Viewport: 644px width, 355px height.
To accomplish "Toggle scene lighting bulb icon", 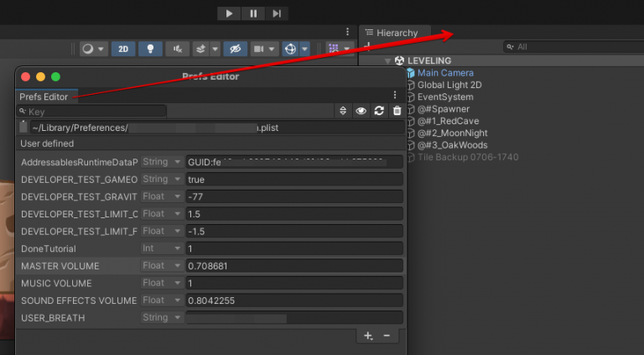I will tap(150, 50).
